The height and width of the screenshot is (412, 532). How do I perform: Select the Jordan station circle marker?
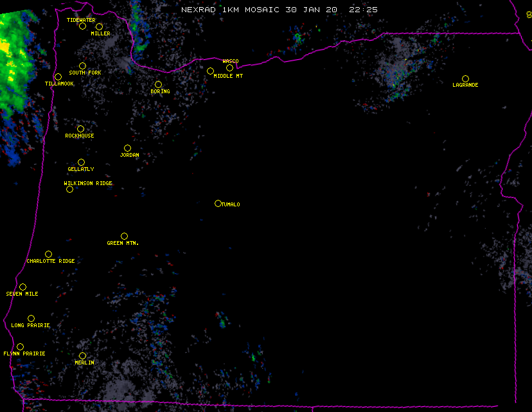(127, 148)
